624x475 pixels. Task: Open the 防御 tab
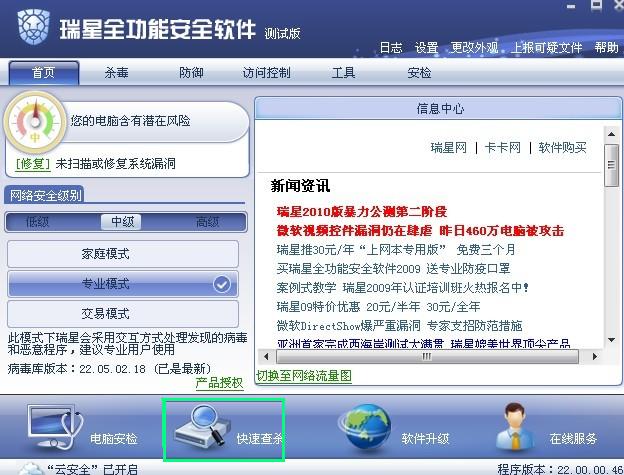(x=191, y=73)
